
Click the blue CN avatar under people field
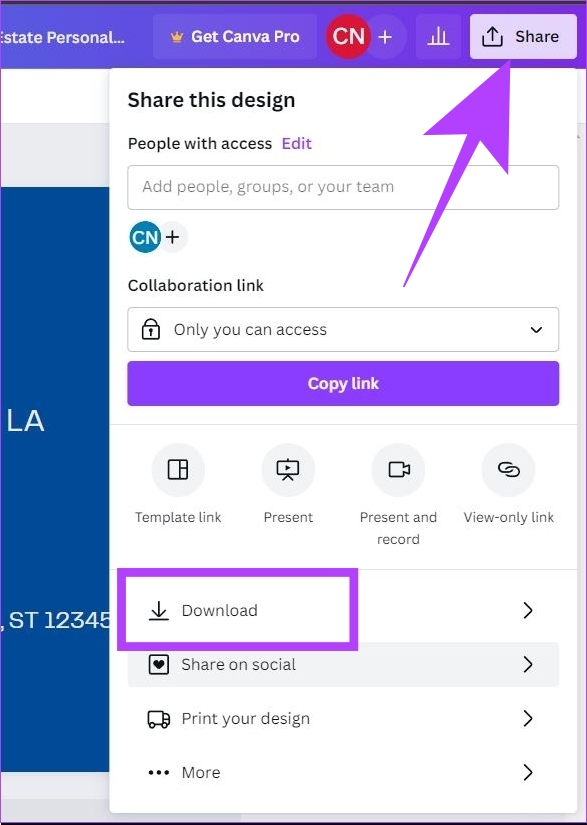145,237
